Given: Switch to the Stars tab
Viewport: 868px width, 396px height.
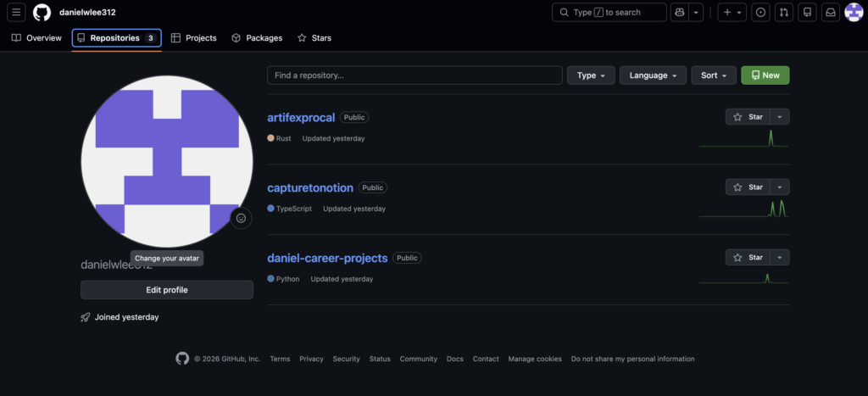Looking at the screenshot, I should [314, 38].
